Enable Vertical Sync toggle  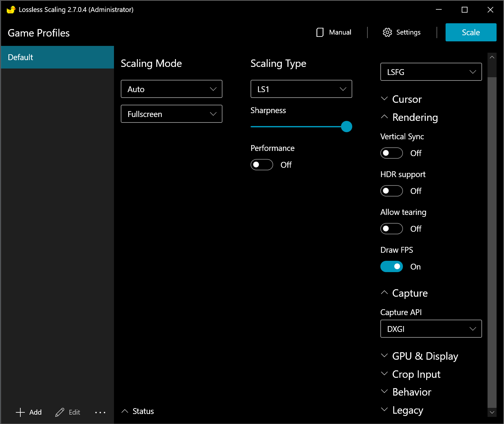click(x=392, y=153)
